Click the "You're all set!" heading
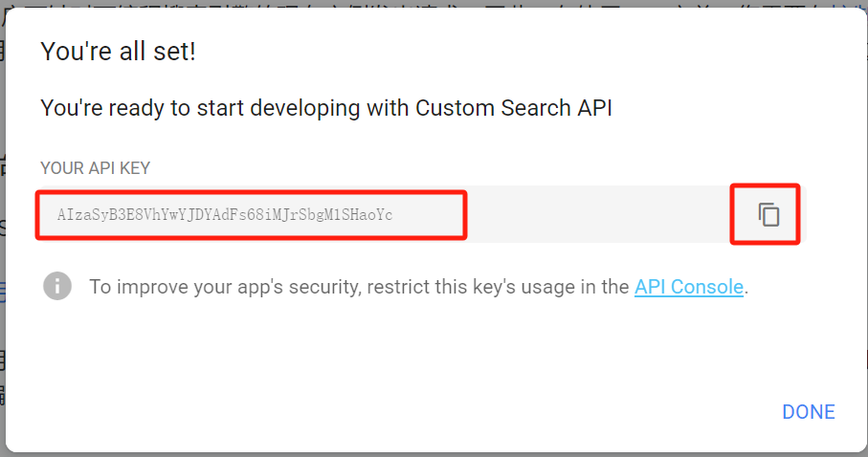 [x=118, y=52]
